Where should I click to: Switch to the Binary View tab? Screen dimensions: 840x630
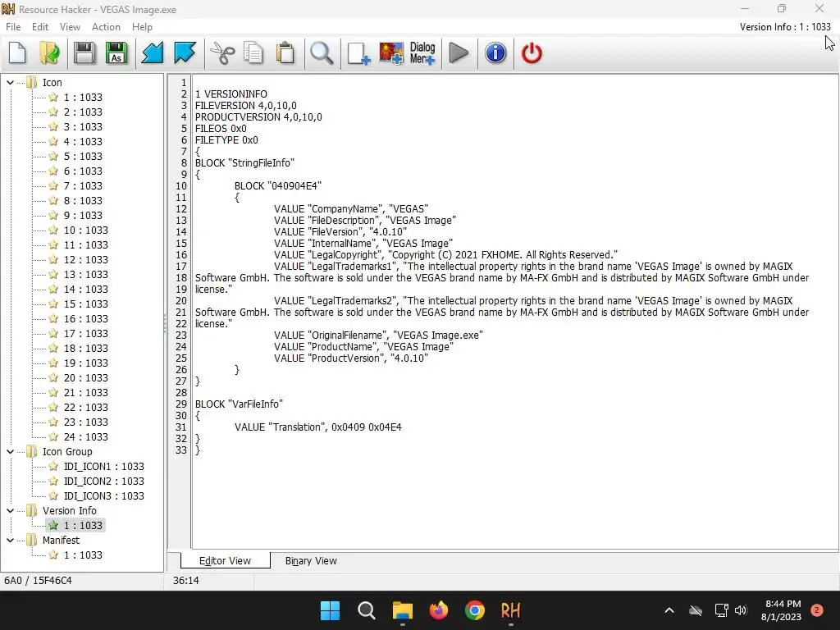(x=311, y=561)
